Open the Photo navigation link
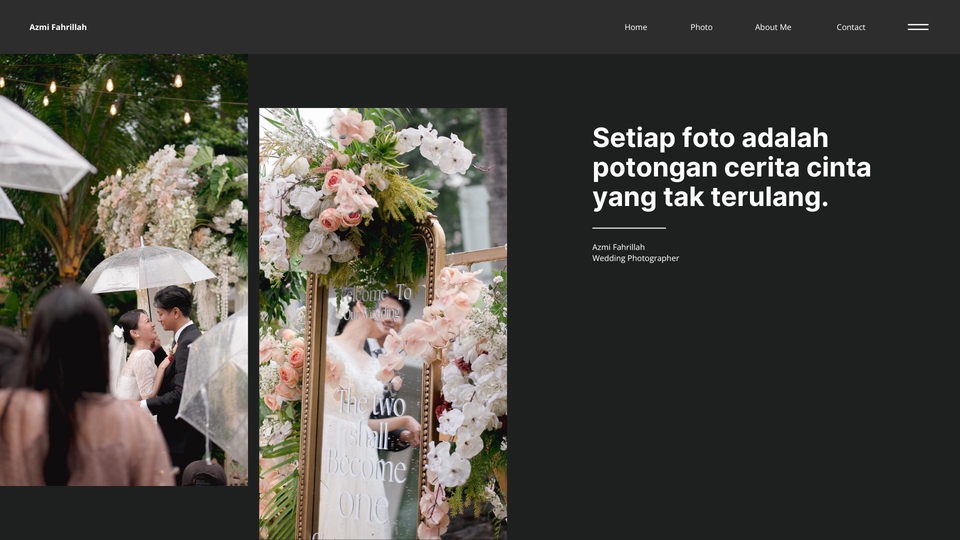This screenshot has height=540, width=960. pos(701,27)
